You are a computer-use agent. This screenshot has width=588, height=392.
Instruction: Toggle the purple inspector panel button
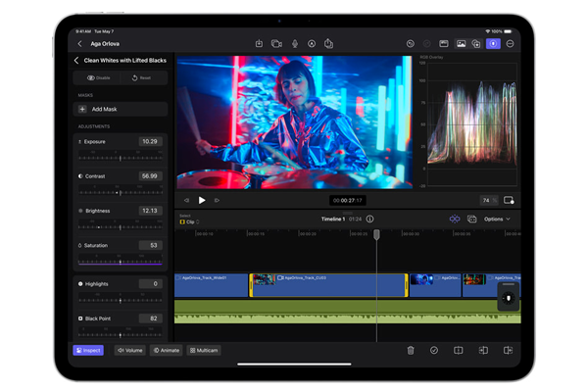point(493,44)
